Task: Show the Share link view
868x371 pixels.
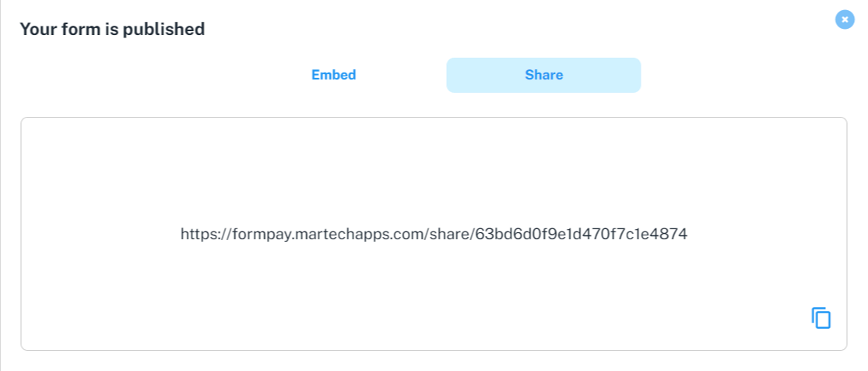Action: [x=543, y=76]
